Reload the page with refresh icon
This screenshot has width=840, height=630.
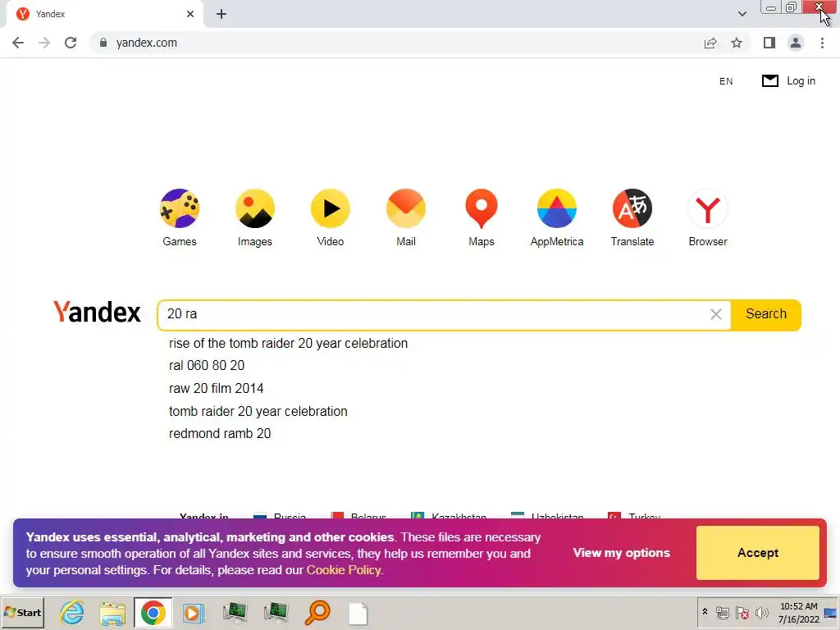point(71,43)
